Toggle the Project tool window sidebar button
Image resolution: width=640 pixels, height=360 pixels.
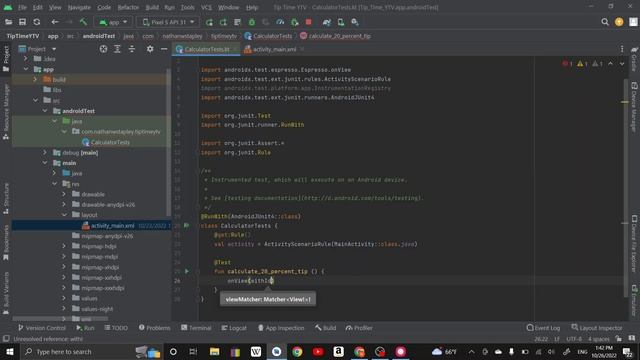6,59
